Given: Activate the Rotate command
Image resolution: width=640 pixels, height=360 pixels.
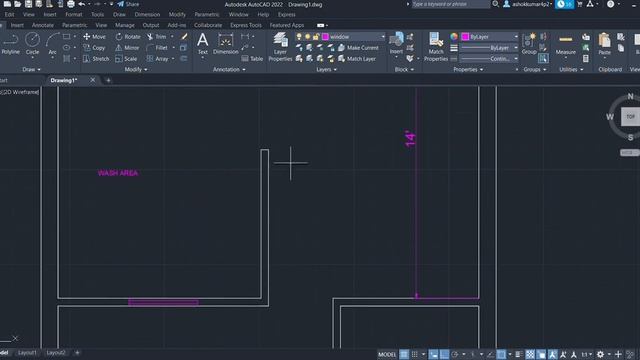Looking at the screenshot, I should [x=128, y=37].
